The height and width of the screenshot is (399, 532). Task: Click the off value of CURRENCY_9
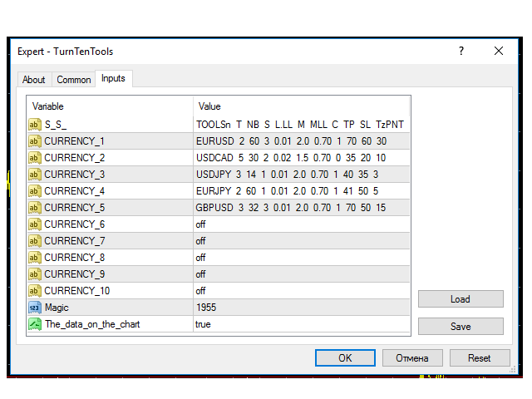tap(200, 274)
